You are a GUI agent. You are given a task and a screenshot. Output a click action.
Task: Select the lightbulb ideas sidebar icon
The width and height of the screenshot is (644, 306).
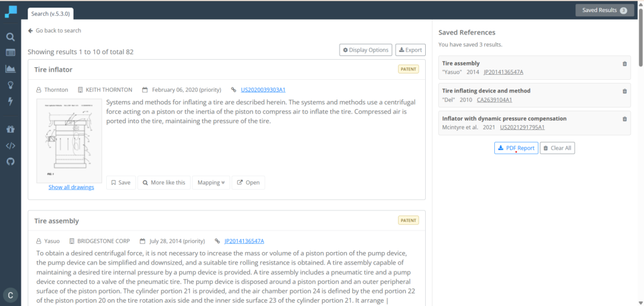[x=11, y=85]
